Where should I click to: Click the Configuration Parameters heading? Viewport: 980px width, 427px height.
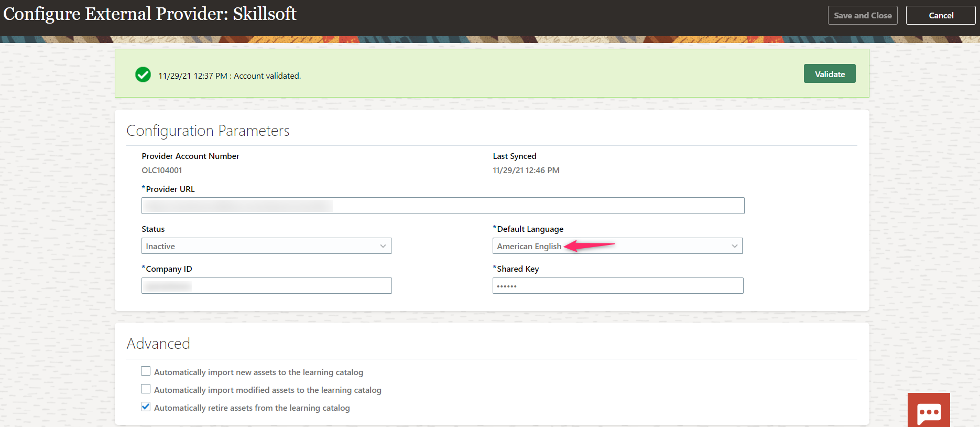[208, 131]
